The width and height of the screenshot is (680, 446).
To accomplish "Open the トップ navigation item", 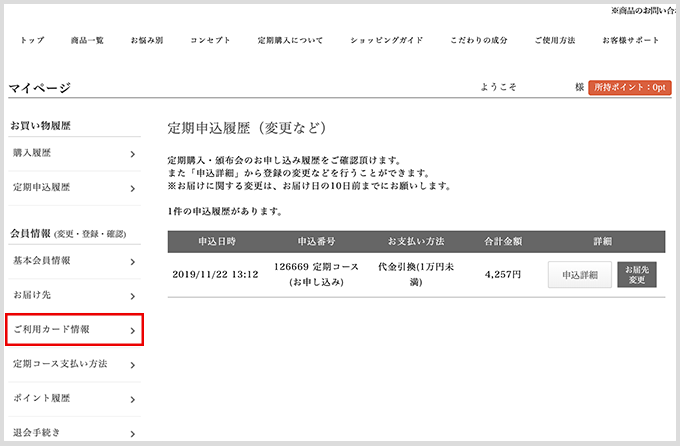I will point(33,40).
